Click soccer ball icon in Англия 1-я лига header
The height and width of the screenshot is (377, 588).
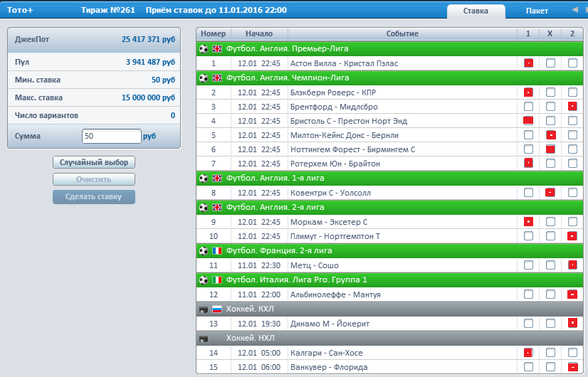pos(204,179)
